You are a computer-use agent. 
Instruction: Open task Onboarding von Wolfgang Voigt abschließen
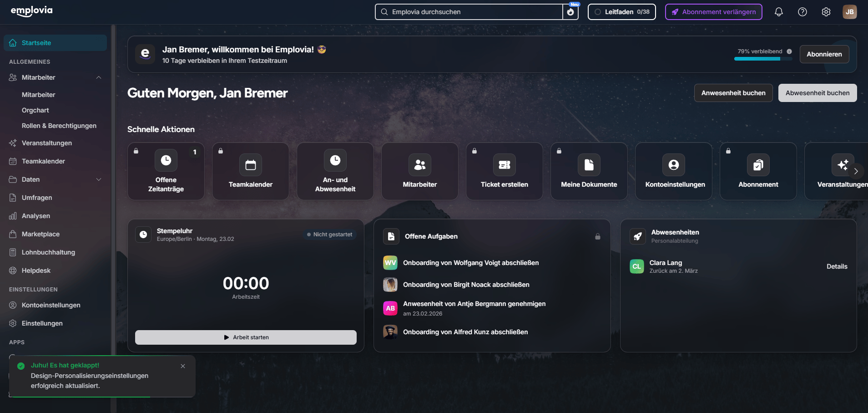(471, 263)
